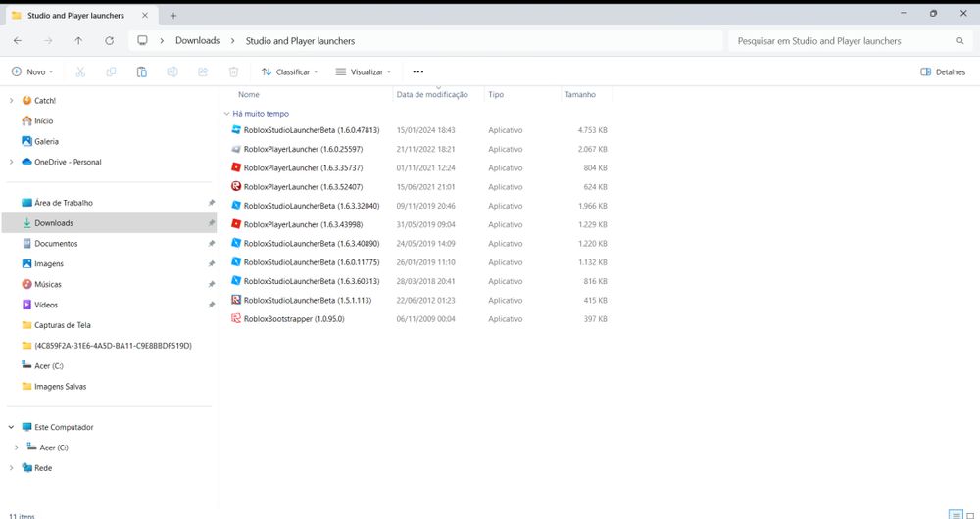Click the date 06/11/2009 00:04
This screenshot has height=519, width=980.
point(425,318)
